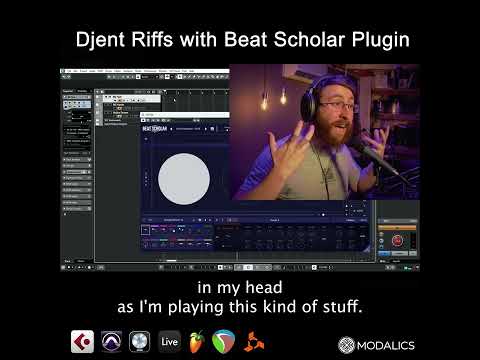Open the Workspaces menu in Cubase
The height and width of the screenshot is (360, 480).
pos(150,71)
